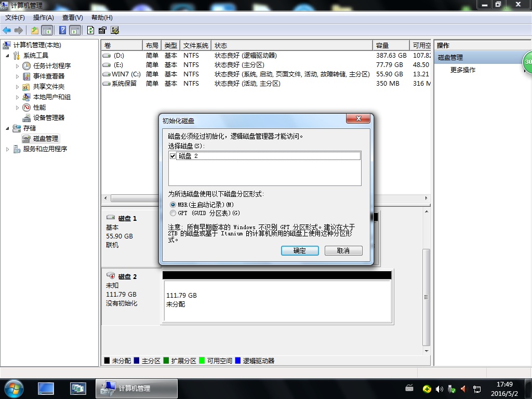Click the Properties icon in the toolbar
The height and width of the screenshot is (399, 532).
[x=102, y=31]
